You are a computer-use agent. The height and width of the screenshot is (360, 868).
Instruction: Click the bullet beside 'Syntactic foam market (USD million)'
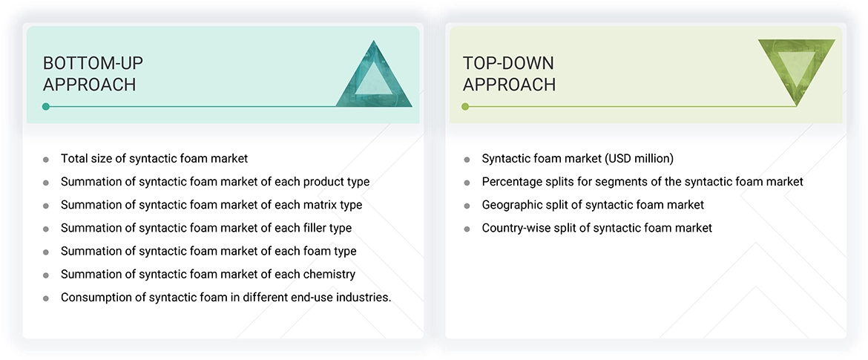[467, 160]
